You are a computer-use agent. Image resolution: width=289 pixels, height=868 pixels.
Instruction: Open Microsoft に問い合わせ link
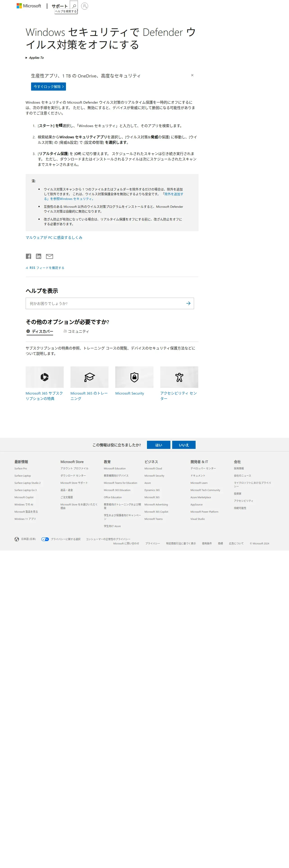(x=126, y=544)
